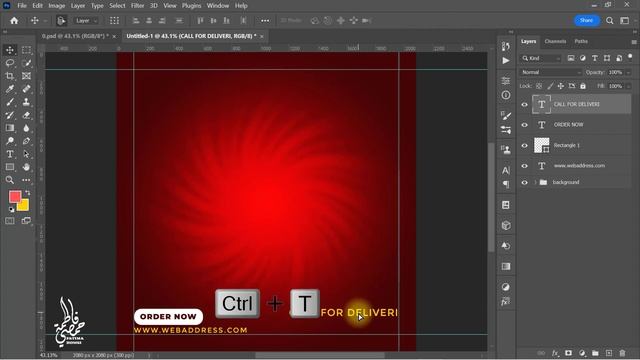
Task: Select the Brush tool
Action: pos(10,102)
